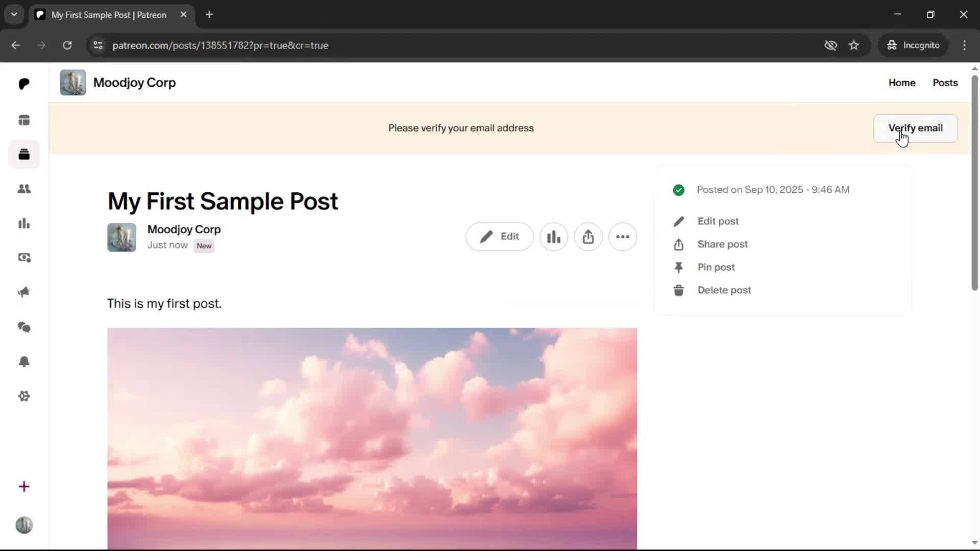Open the payouts money icon in sidebar
This screenshot has width=980, height=551.
(24, 258)
